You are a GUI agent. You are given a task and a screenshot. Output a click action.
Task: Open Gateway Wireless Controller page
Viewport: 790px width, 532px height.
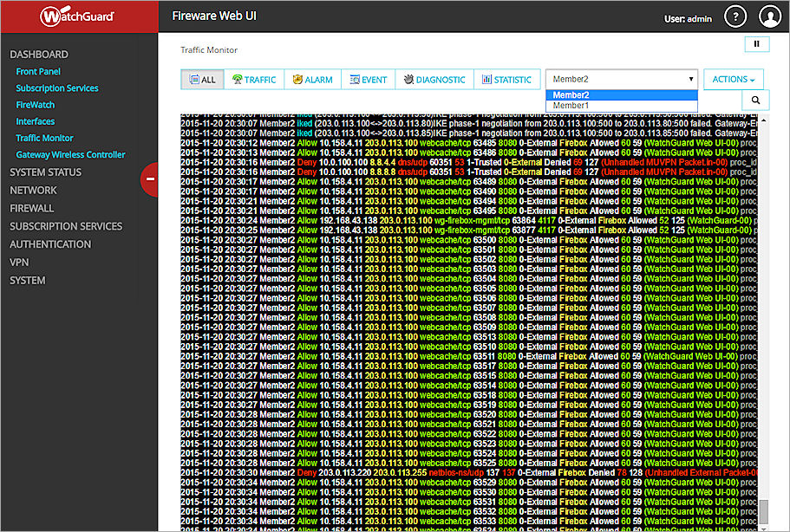70,154
